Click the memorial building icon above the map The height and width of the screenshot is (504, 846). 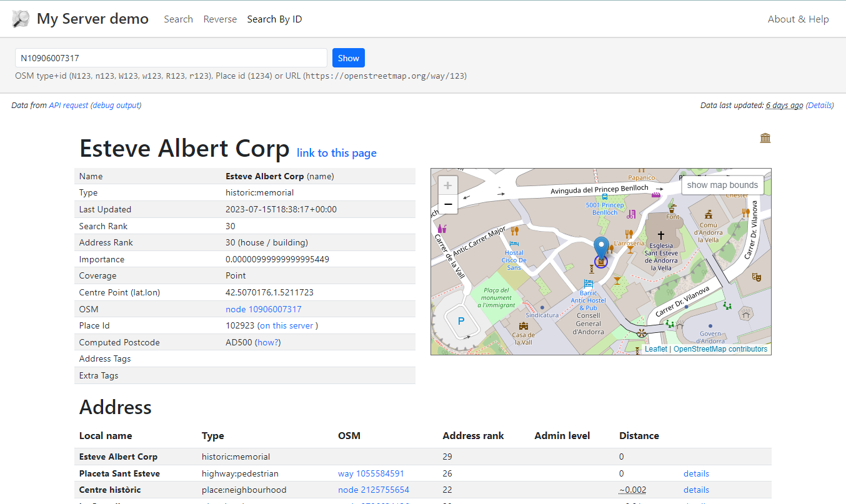[765, 137]
